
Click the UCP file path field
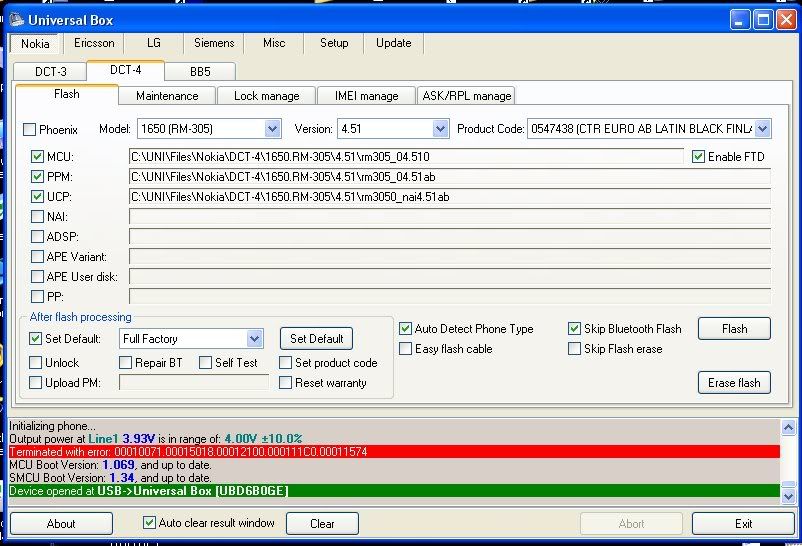click(x=450, y=196)
